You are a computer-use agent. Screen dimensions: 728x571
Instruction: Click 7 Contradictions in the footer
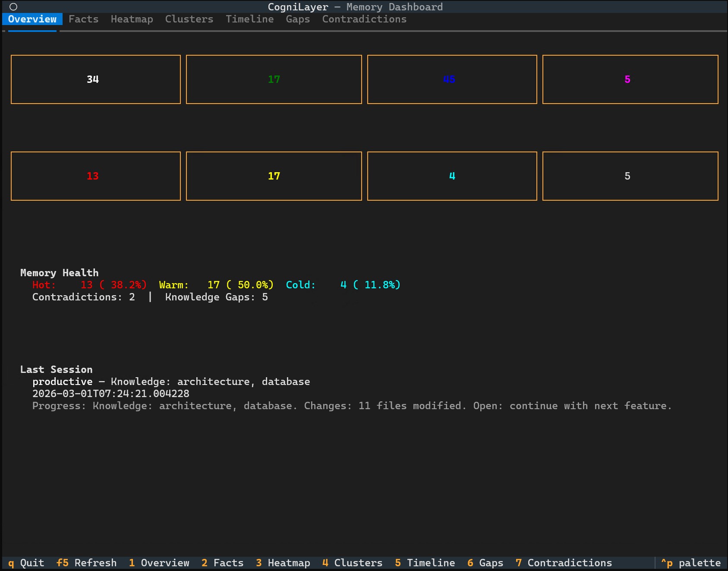(564, 563)
